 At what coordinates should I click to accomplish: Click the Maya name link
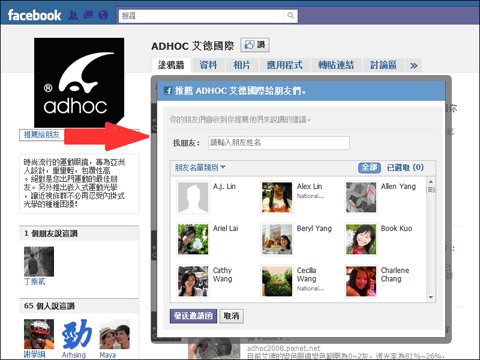tap(107, 355)
